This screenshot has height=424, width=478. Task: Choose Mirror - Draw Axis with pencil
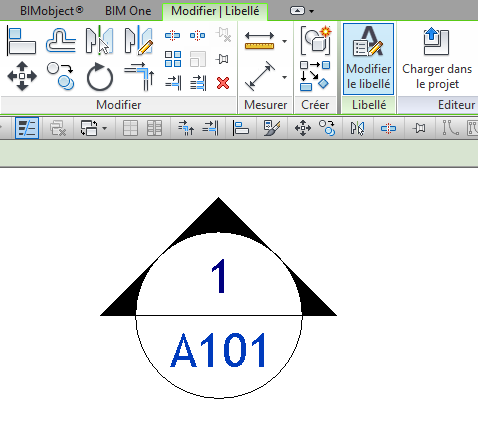(x=139, y=41)
